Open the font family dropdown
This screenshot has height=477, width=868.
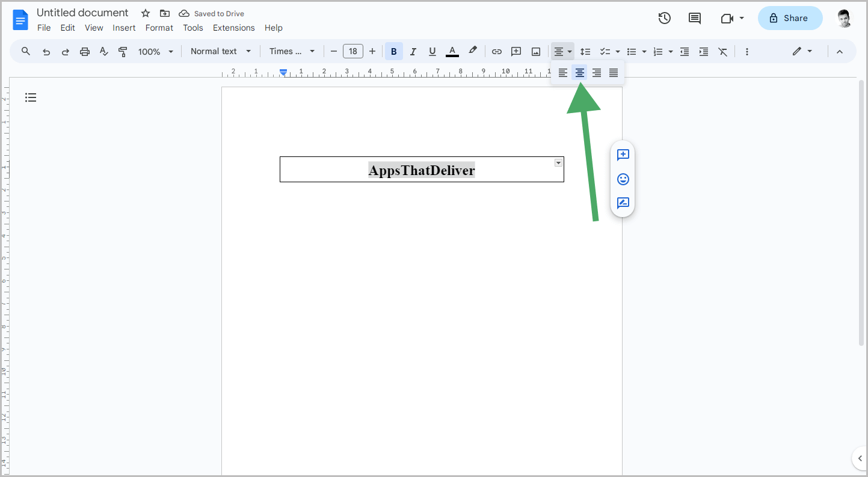pyautogui.click(x=292, y=51)
